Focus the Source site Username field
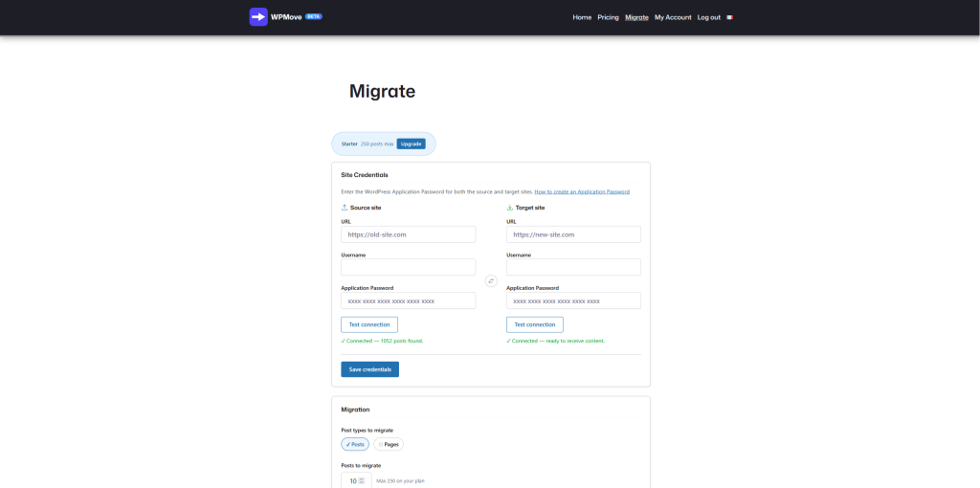 tap(408, 267)
